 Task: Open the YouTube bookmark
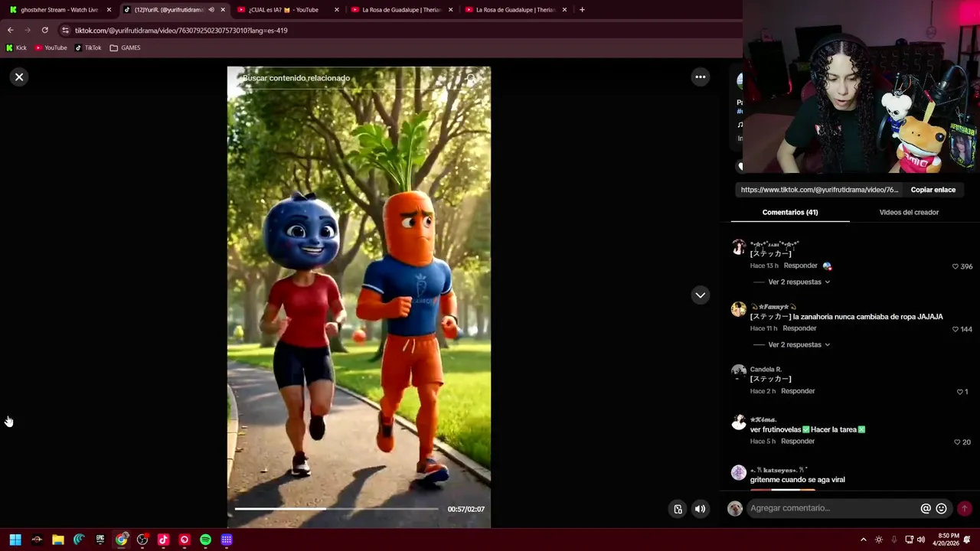click(x=51, y=47)
